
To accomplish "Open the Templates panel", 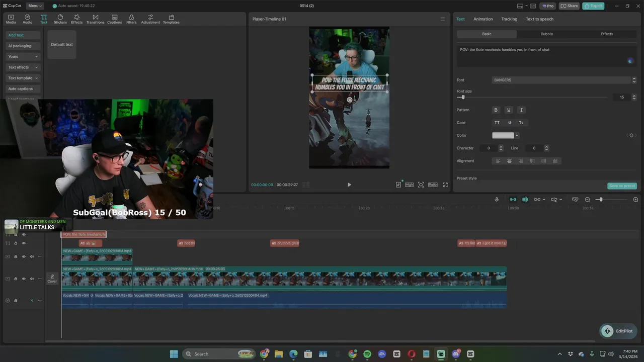I will pos(171,19).
